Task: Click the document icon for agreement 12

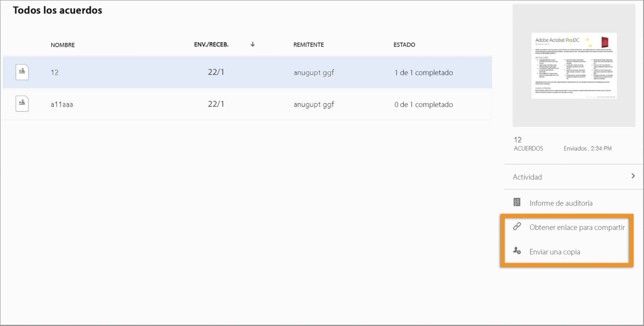Action: pos(22,72)
